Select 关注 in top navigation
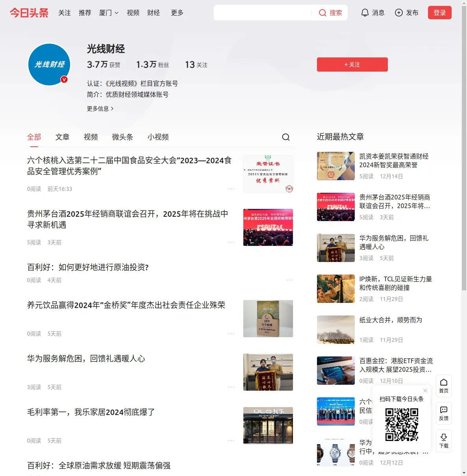 pyautogui.click(x=65, y=13)
